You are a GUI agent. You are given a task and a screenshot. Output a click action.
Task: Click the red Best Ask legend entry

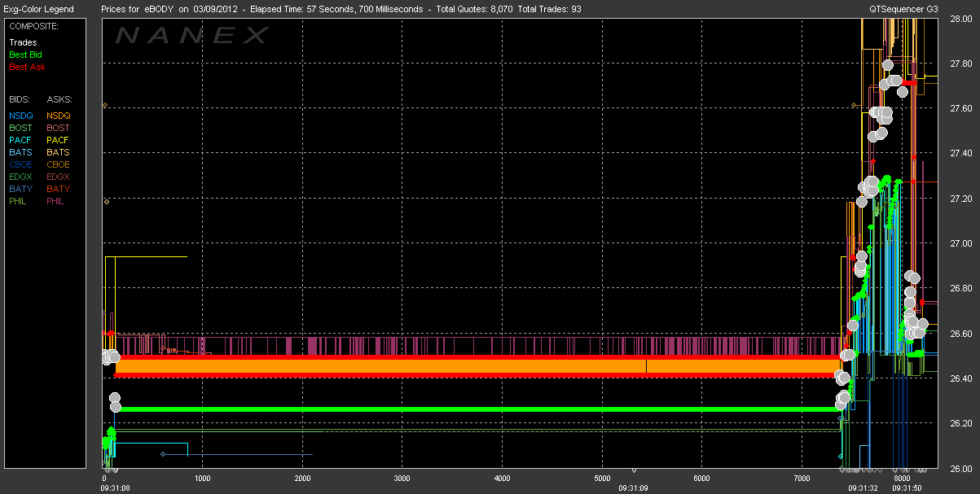pyautogui.click(x=27, y=67)
